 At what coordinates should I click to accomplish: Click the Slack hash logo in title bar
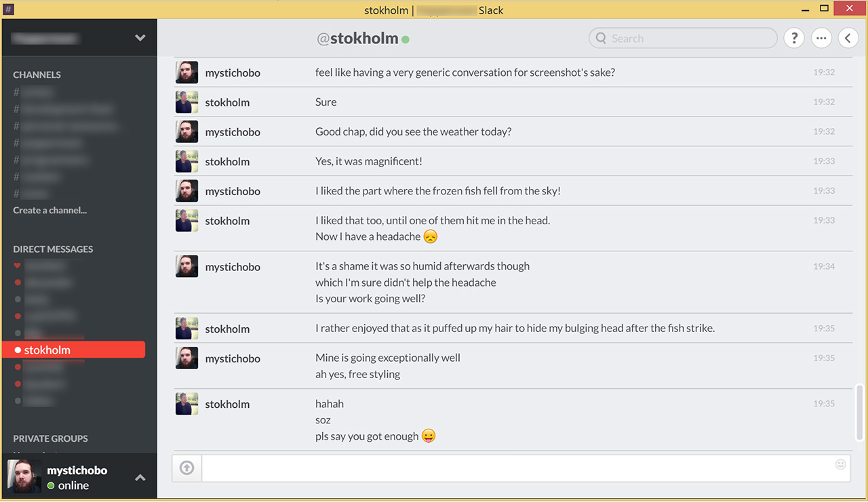8,9
